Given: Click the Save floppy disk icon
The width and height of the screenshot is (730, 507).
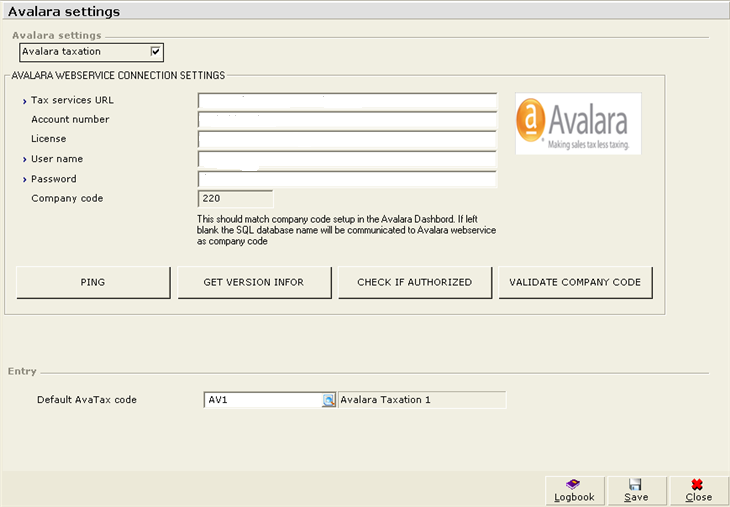Looking at the screenshot, I should click(x=636, y=484).
